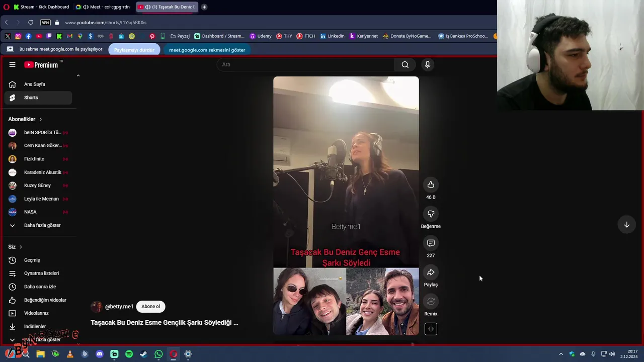Screen dimensions: 644x362
Task: Open the Instagram bookmark icon
Action: click(x=18, y=36)
